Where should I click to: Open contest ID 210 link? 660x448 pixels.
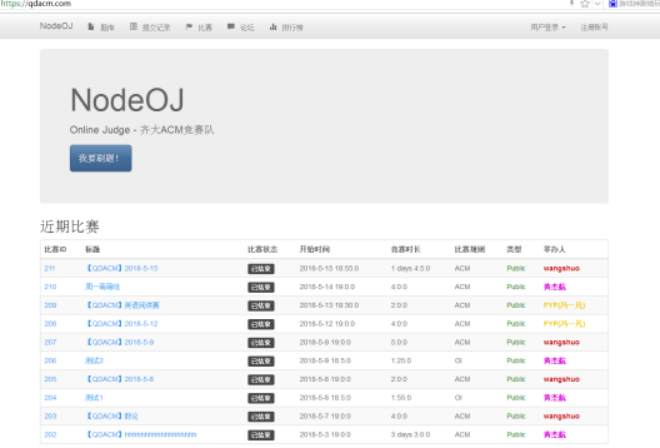[50, 286]
